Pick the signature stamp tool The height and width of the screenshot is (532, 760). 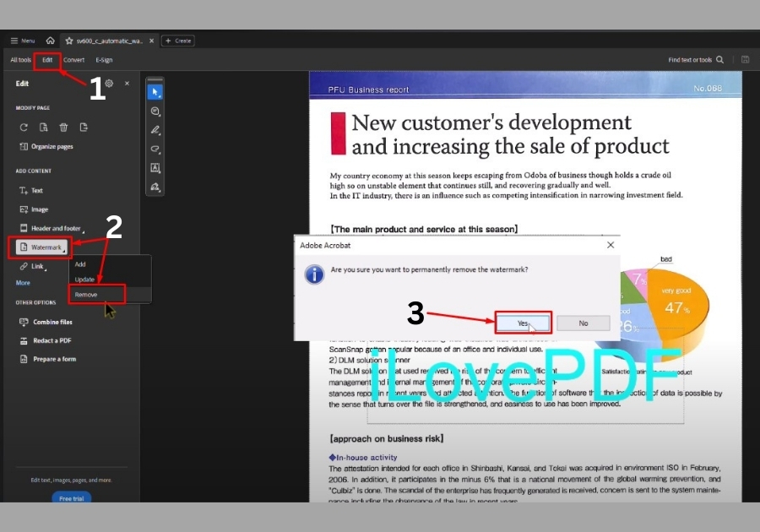coord(155,187)
